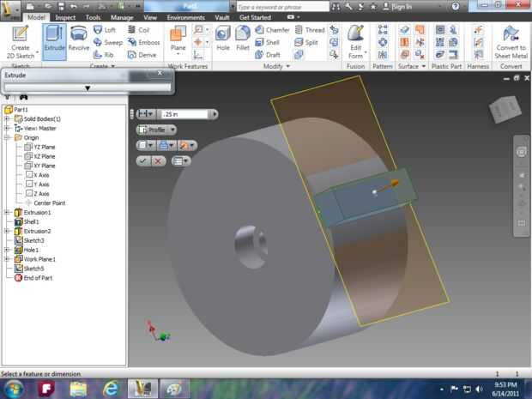Expand the Hole1 node
The width and height of the screenshot is (532, 399).
tap(7, 250)
